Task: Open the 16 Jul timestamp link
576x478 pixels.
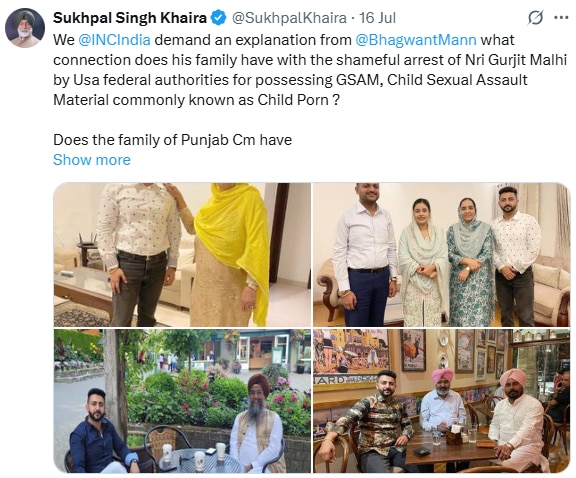Action: 377,18
